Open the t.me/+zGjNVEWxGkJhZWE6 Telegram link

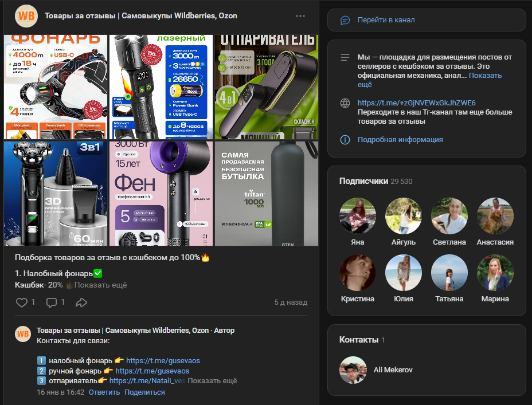[416, 103]
